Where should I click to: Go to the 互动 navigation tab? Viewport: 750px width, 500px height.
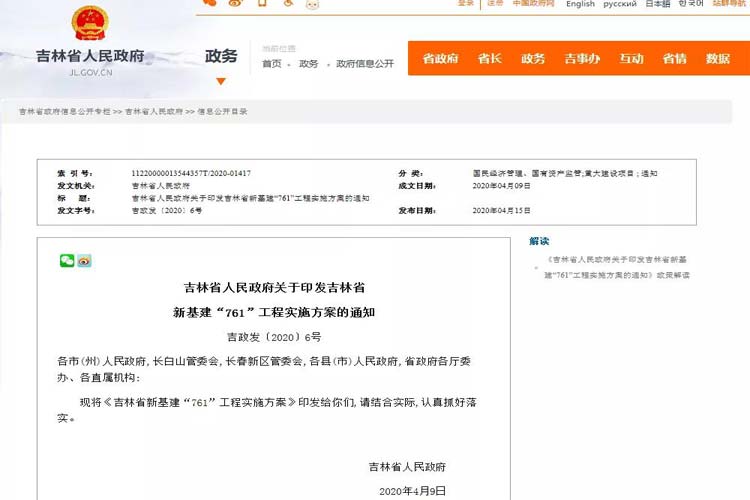(631, 58)
